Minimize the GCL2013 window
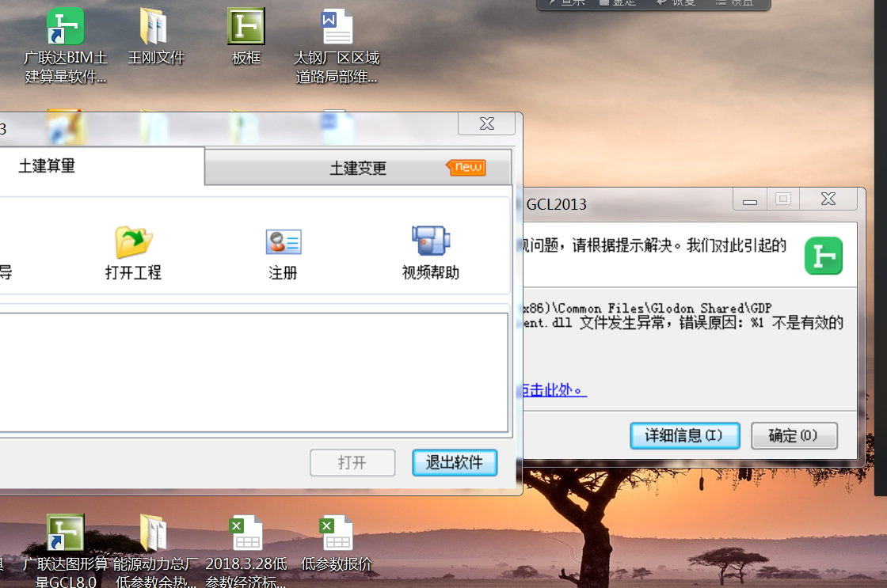The height and width of the screenshot is (588, 887). pos(750,199)
